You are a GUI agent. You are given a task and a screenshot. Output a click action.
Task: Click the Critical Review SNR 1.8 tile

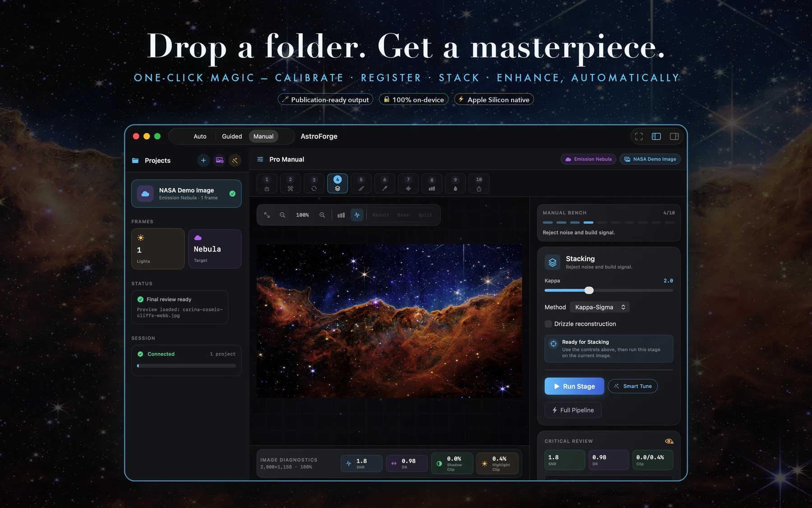(565, 460)
